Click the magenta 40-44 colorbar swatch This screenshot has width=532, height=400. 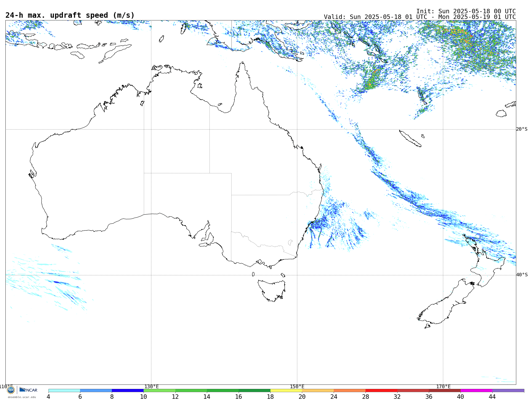tap(476, 391)
